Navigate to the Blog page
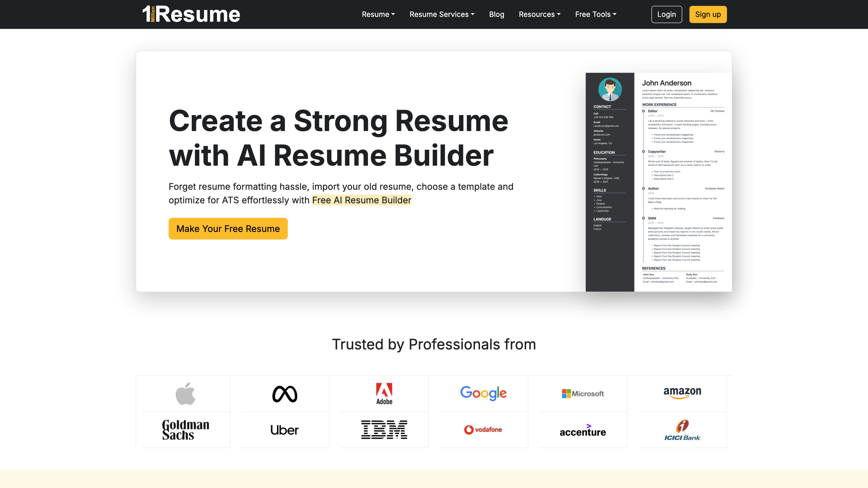Image resolution: width=868 pixels, height=488 pixels. tap(496, 14)
